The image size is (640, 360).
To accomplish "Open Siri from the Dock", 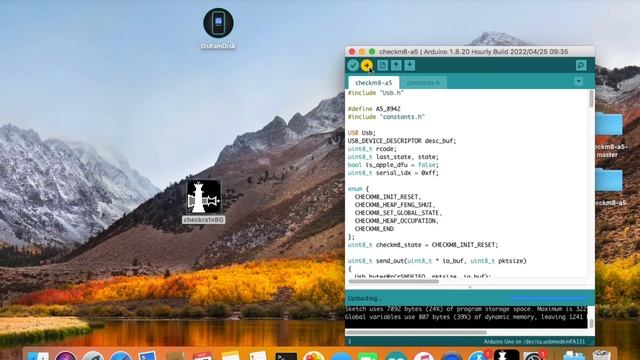I will click(x=65, y=356).
